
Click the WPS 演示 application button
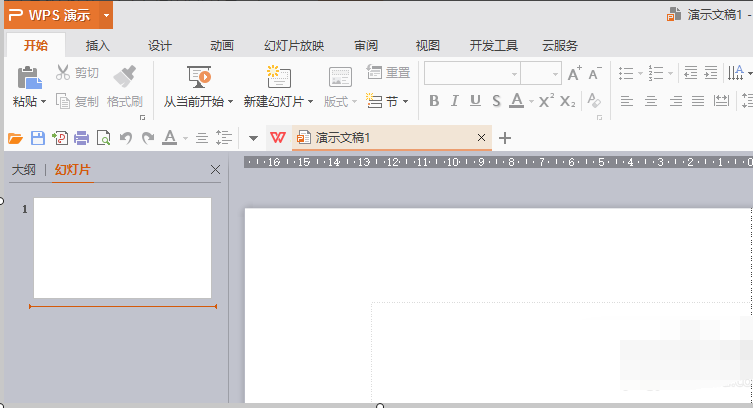click(x=51, y=15)
